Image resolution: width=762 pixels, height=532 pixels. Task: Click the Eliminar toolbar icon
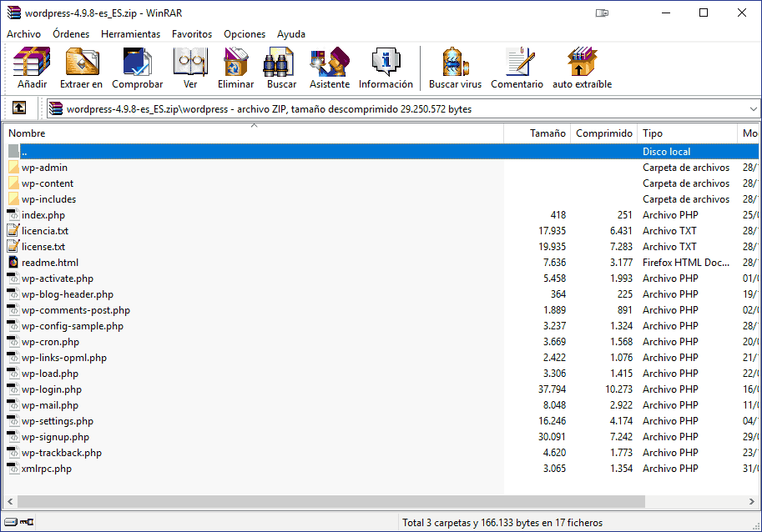click(x=235, y=68)
